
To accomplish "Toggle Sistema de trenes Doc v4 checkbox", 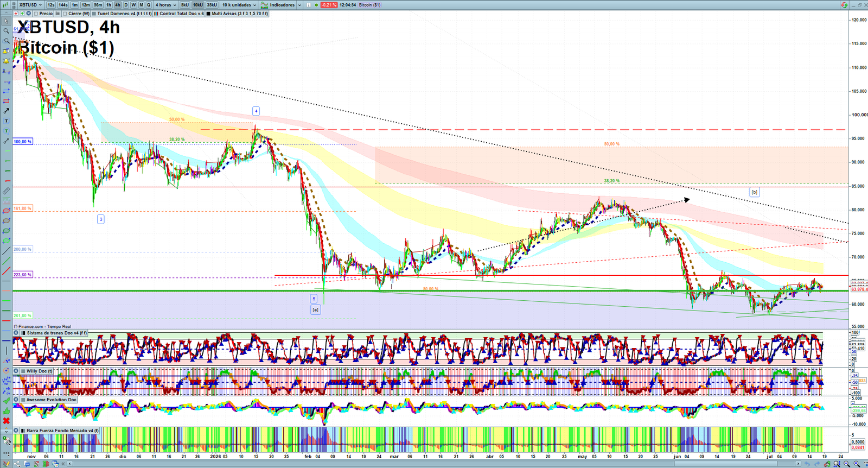I will pyautogui.click(x=23, y=333).
